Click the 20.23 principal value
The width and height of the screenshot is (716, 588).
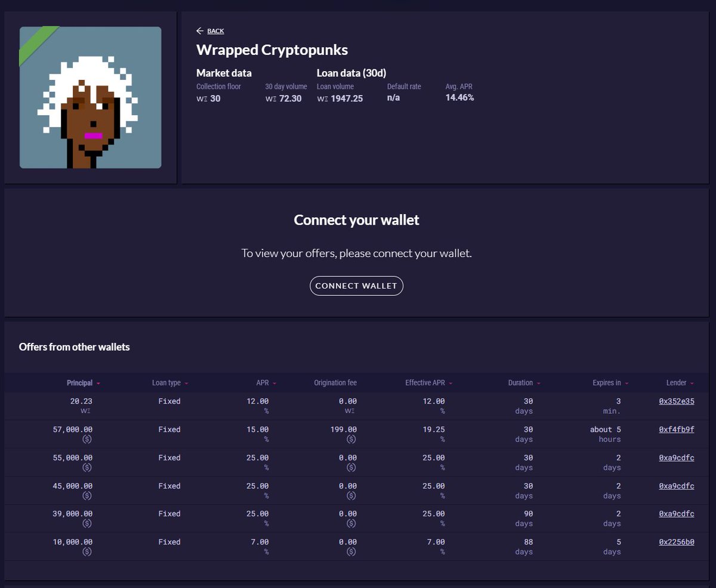click(x=81, y=401)
